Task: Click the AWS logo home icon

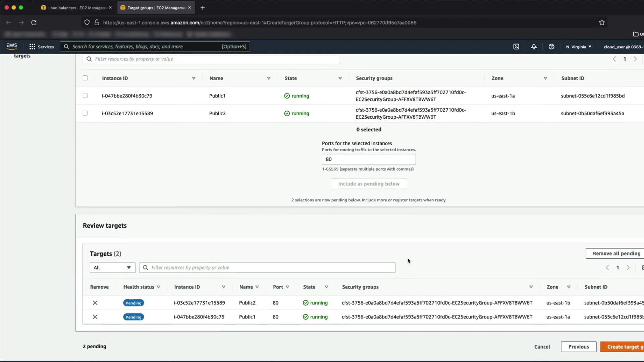Action: [x=12, y=46]
